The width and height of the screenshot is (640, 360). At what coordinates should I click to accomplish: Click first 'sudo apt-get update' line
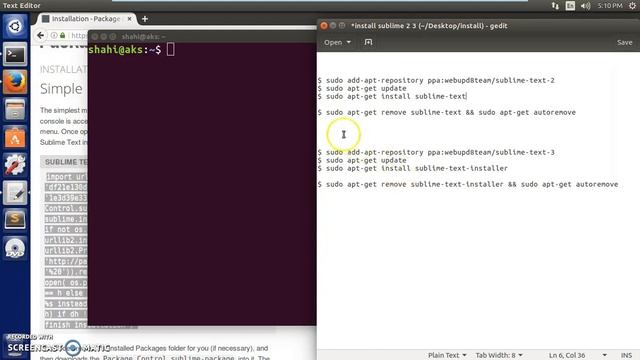[366, 88]
